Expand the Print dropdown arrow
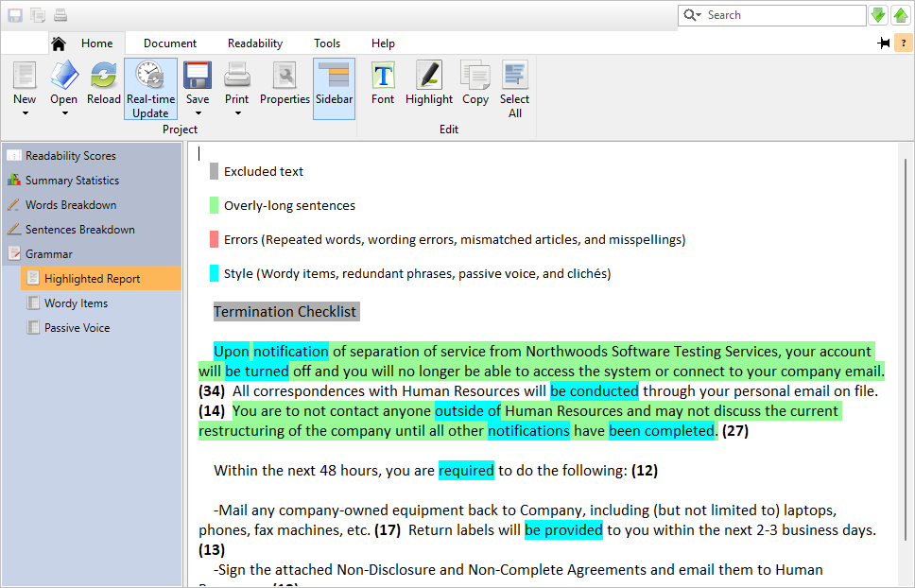 coord(237,113)
